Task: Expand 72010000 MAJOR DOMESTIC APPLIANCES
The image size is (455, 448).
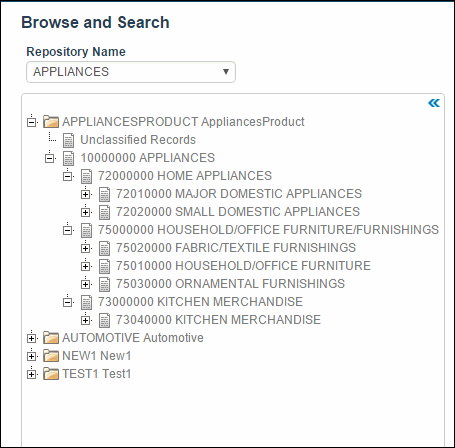Action: [x=86, y=194]
